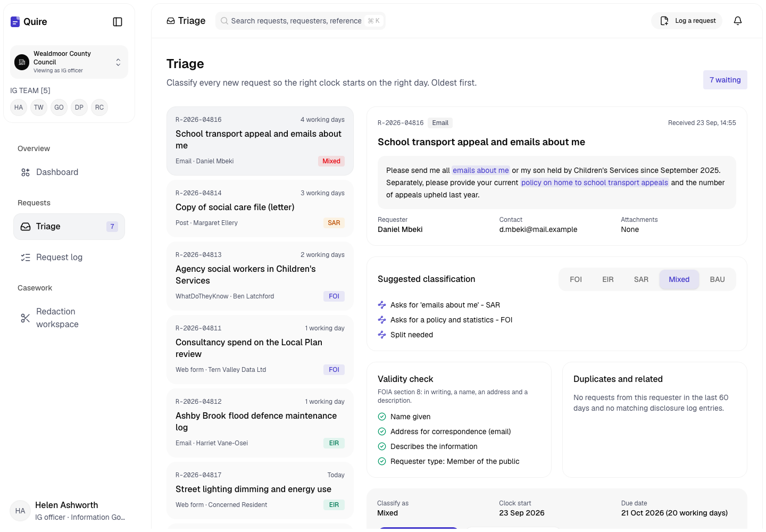Click the Quire logo icon

(15, 22)
